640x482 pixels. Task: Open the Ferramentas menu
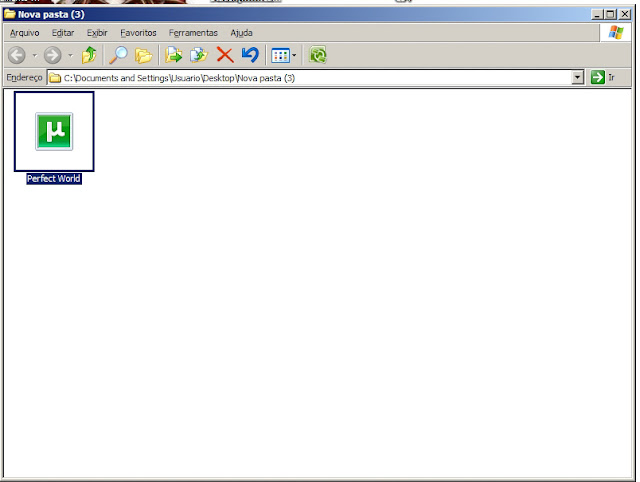coord(193,33)
